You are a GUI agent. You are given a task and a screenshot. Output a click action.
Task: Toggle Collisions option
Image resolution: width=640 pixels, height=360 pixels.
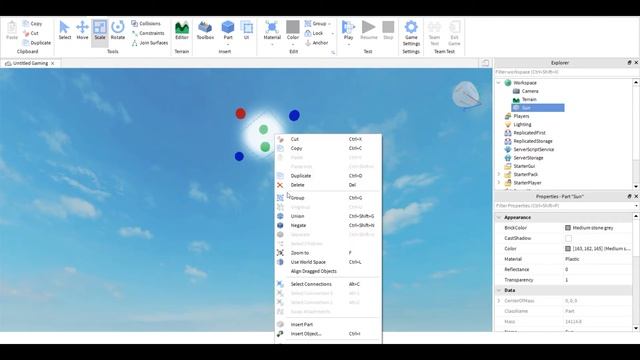(146, 24)
